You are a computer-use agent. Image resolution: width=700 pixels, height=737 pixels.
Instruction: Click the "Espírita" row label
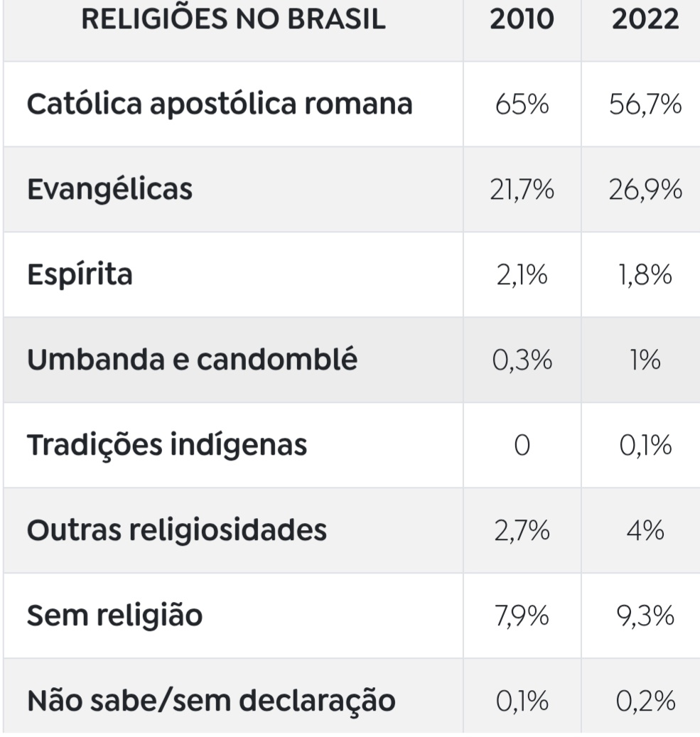tap(80, 274)
